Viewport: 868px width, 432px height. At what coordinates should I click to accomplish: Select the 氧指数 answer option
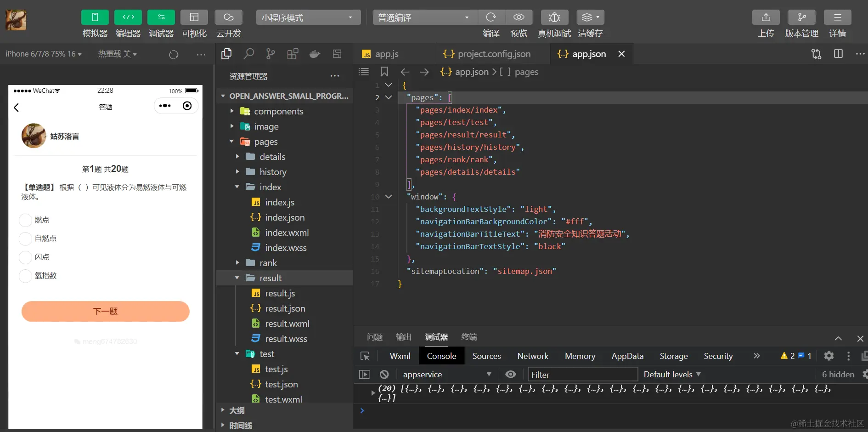click(25, 276)
